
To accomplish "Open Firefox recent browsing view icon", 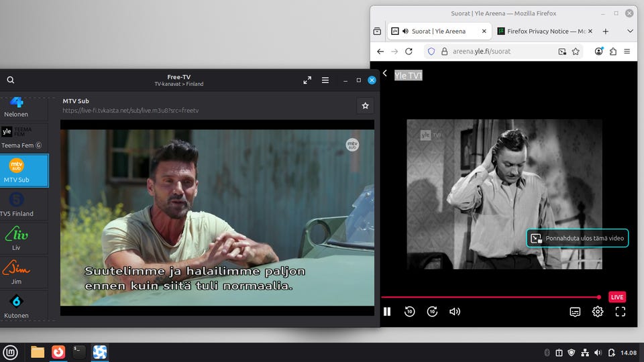I will pos(377,32).
